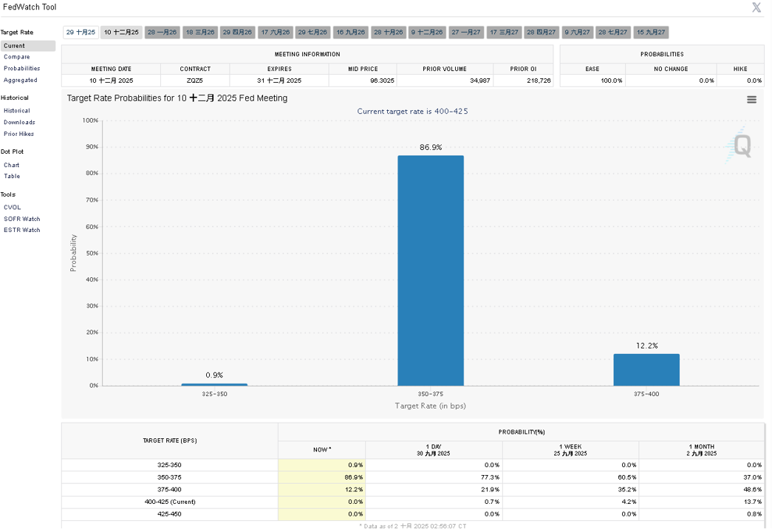Switch to the 28 一月26 meeting tab
The height and width of the screenshot is (532, 772).
click(162, 33)
